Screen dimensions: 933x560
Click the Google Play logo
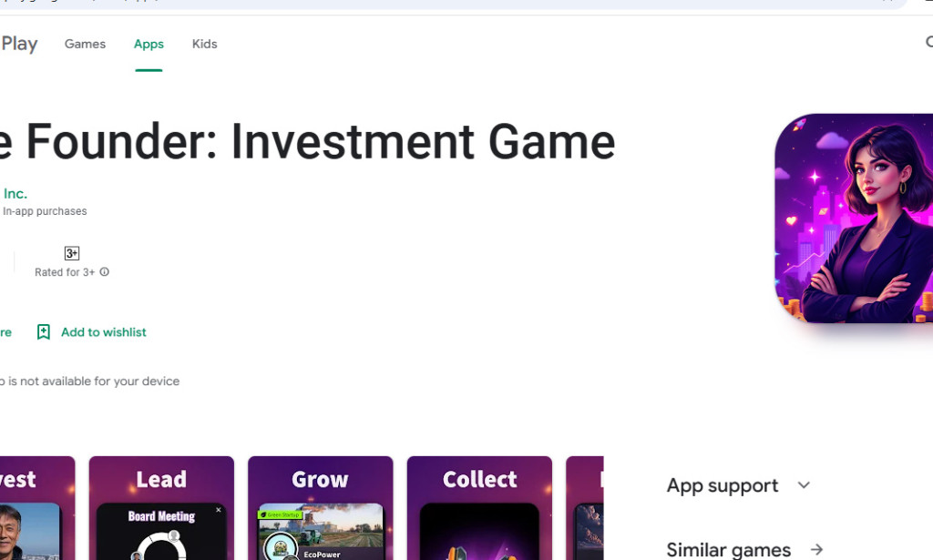click(x=20, y=43)
